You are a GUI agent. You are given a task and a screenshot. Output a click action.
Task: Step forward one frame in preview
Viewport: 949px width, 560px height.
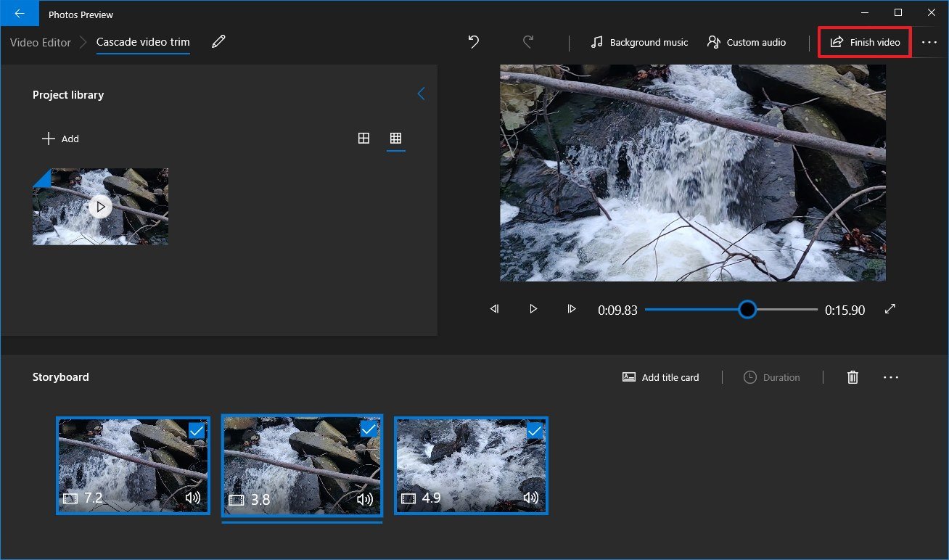(x=572, y=309)
